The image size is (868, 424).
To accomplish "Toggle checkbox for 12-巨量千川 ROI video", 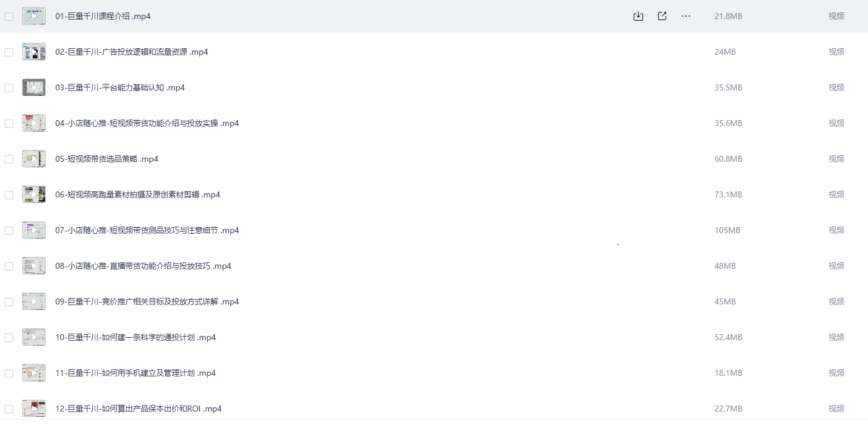I will coord(9,409).
